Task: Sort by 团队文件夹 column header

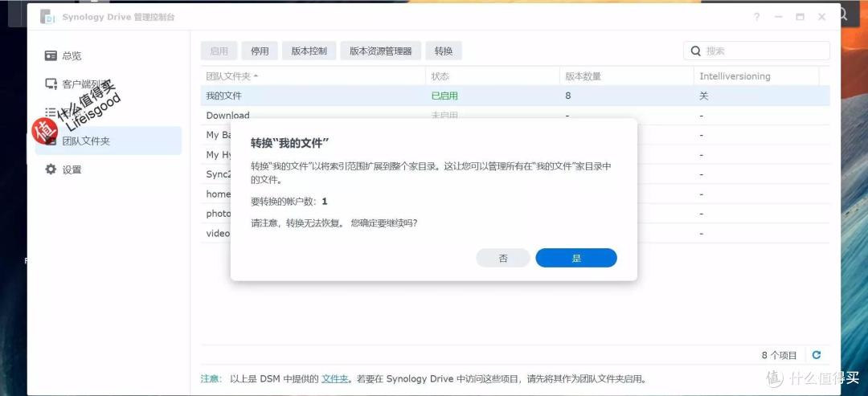Action: point(313,76)
